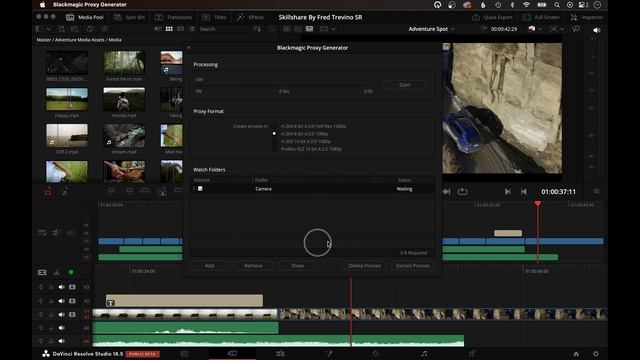Click the razor split clip tool
Image resolution: width=640 pixels, height=360 pixels.
click(x=56, y=272)
